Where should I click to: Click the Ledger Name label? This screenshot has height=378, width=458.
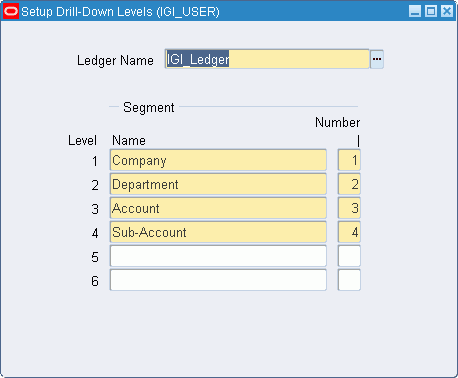115,61
